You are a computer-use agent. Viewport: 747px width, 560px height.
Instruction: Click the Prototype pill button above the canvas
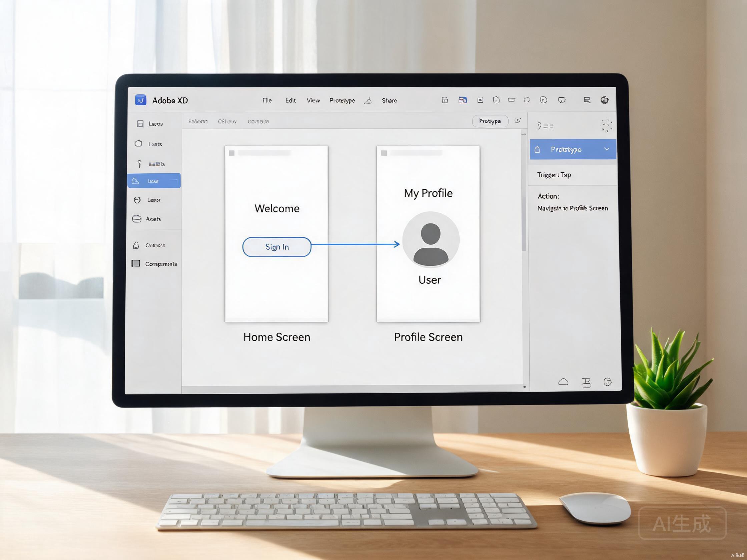coord(490,121)
